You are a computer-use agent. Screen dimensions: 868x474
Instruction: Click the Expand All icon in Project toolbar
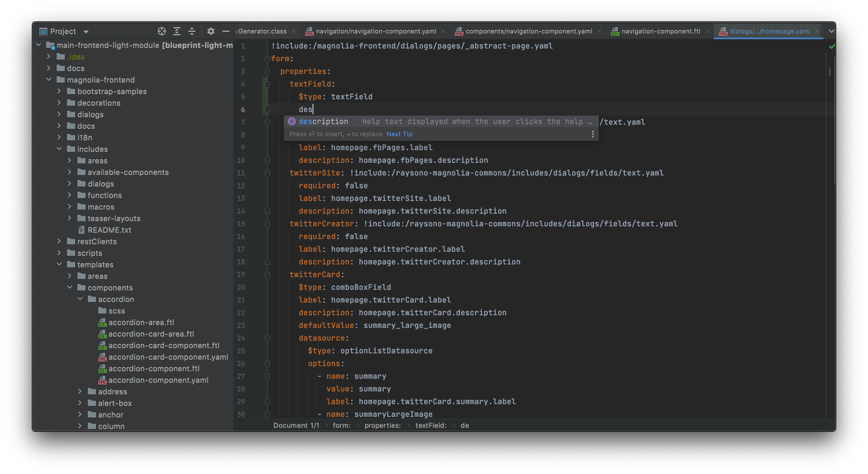click(177, 31)
